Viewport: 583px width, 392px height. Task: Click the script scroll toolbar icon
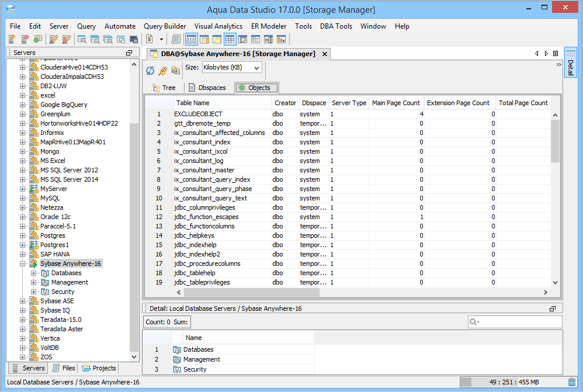[x=176, y=39]
